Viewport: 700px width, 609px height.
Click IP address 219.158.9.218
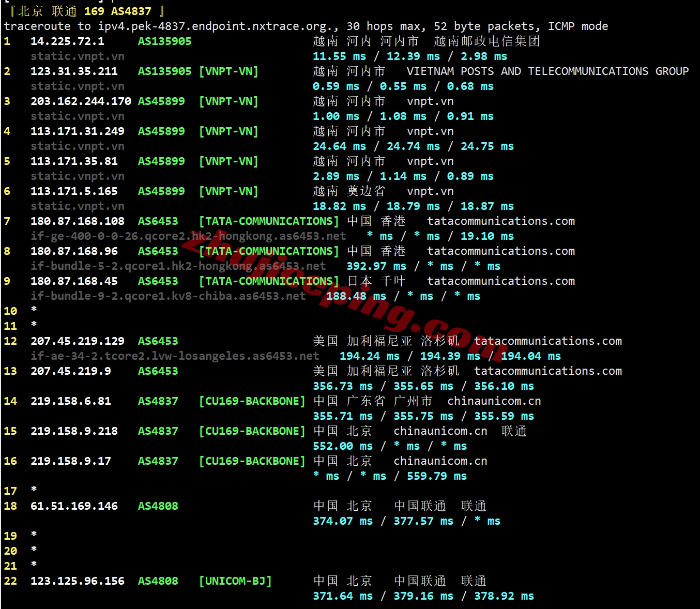[74, 431]
